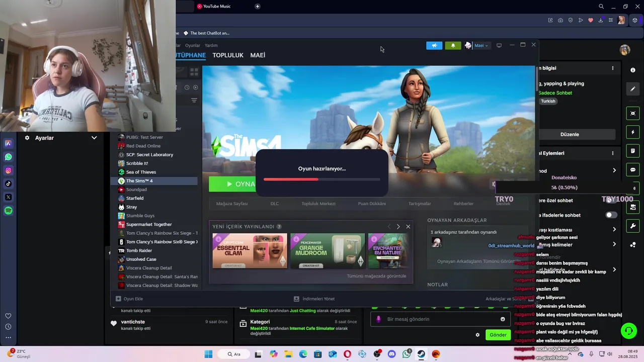
Task: Open chat settings gear near Gönder
Action: pyautogui.click(x=477, y=335)
